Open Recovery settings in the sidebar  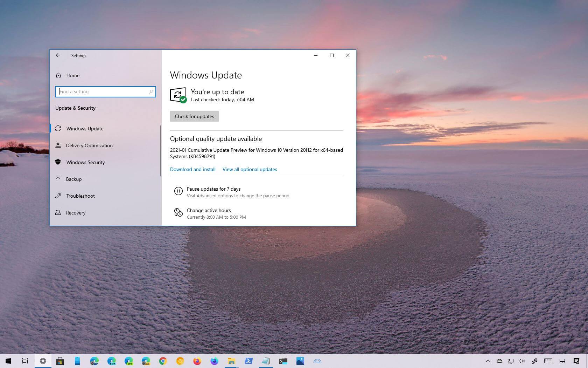[76, 213]
